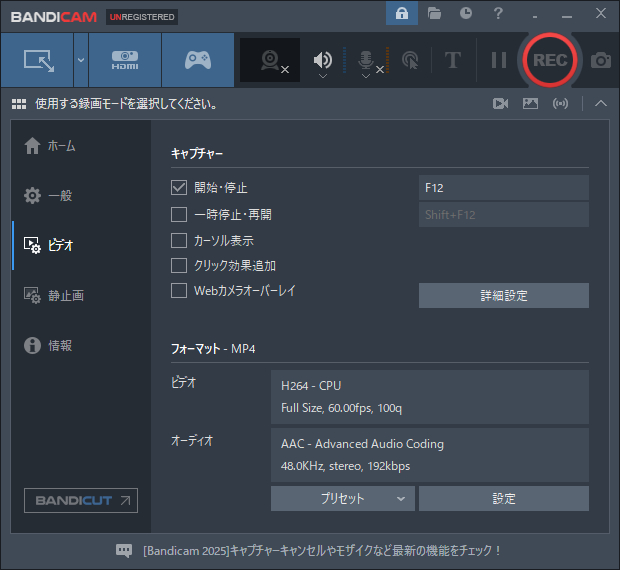Click the lock icon in the title bar
The height and width of the screenshot is (570, 620).
[402, 13]
